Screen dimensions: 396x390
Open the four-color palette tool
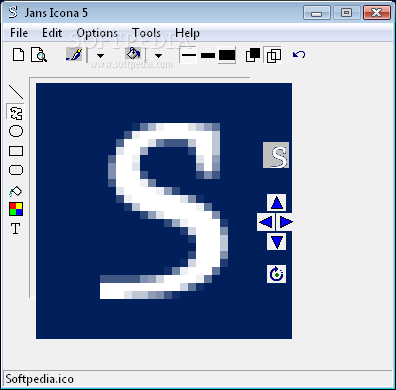click(16, 209)
